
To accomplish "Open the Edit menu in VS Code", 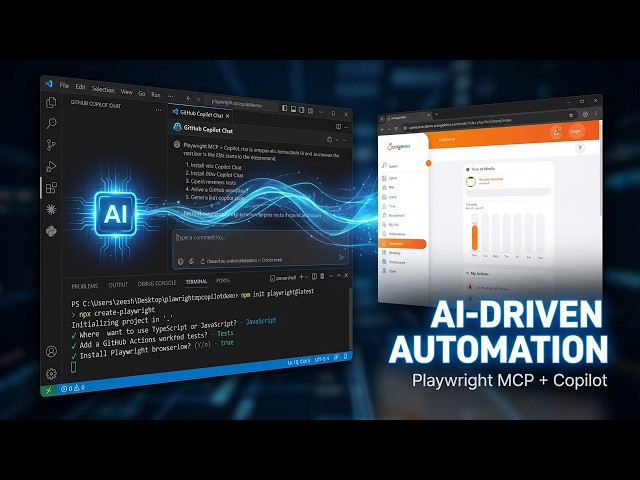I will coord(80,87).
